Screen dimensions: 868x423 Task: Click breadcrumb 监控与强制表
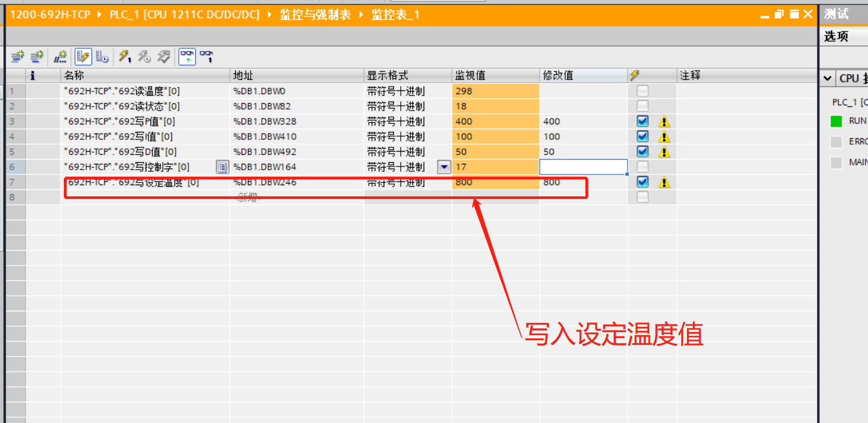pos(316,14)
